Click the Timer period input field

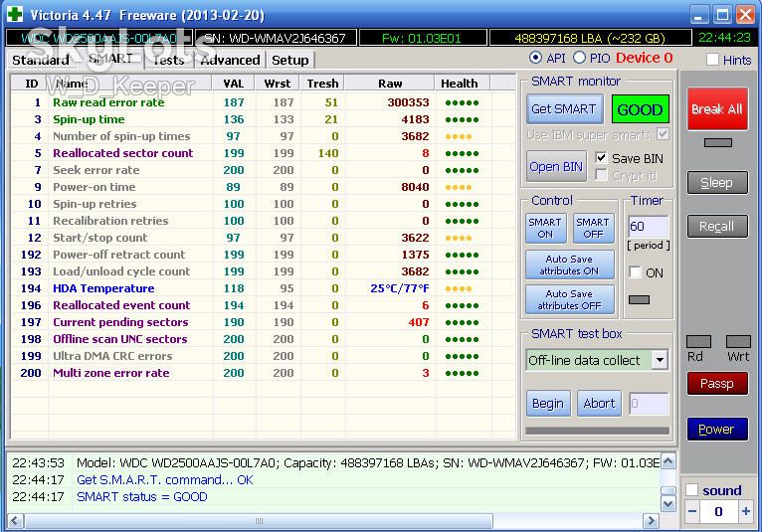(649, 227)
